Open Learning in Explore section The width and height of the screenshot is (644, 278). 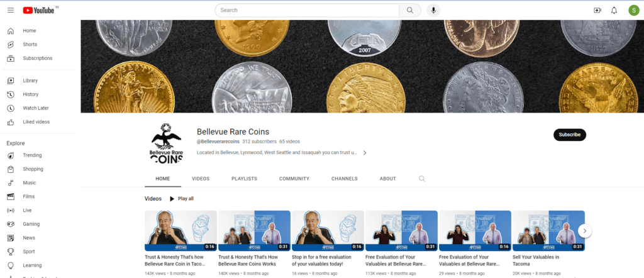(38, 265)
